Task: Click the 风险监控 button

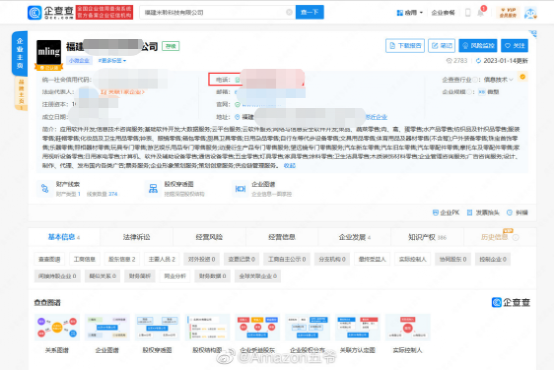Action: tap(478, 46)
